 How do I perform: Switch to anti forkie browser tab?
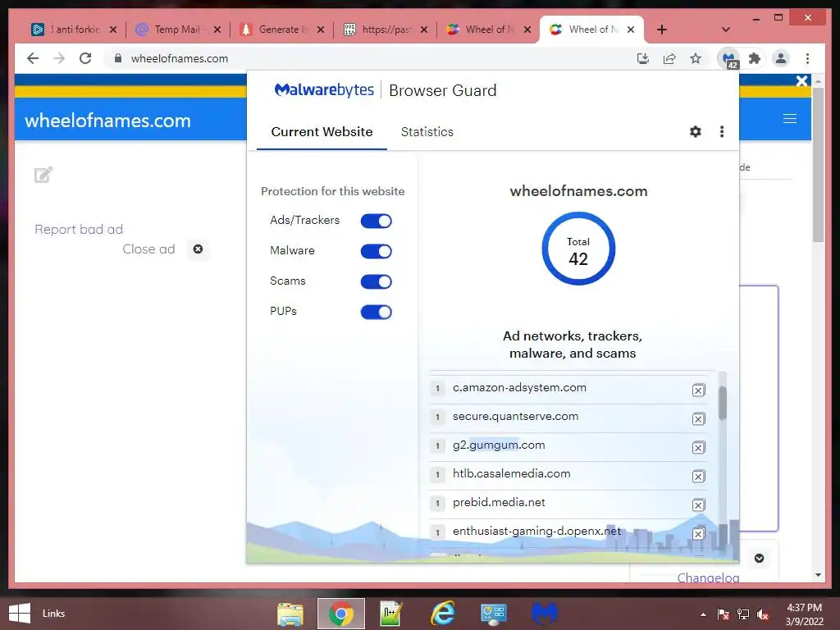[x=74, y=30]
